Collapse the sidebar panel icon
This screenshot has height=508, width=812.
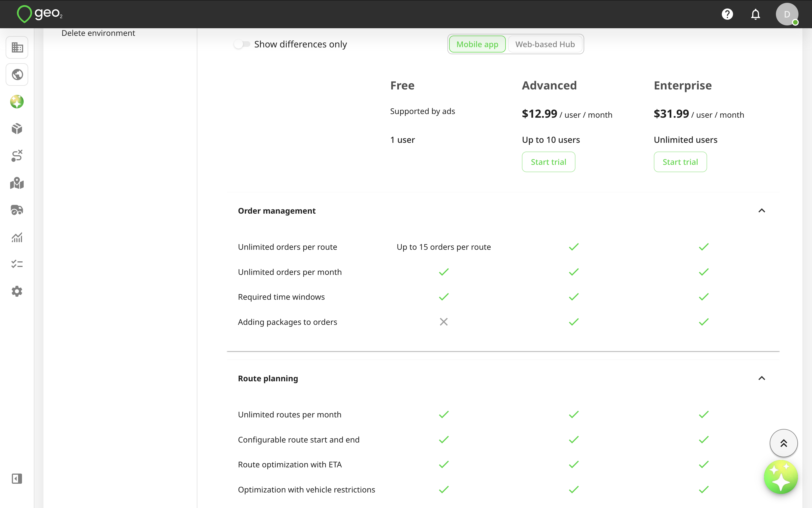click(17, 478)
